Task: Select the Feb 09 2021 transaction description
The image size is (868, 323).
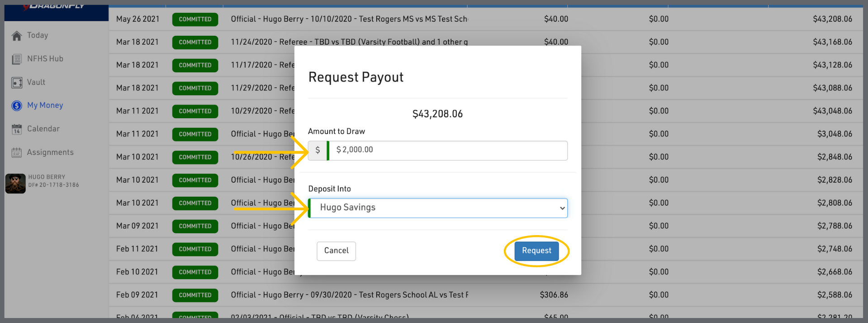Action: click(x=349, y=295)
